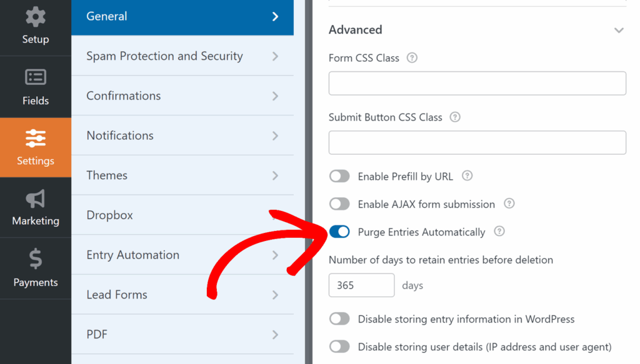
Task: Select the Entry Automation menu item
Action: pyautogui.click(x=132, y=255)
